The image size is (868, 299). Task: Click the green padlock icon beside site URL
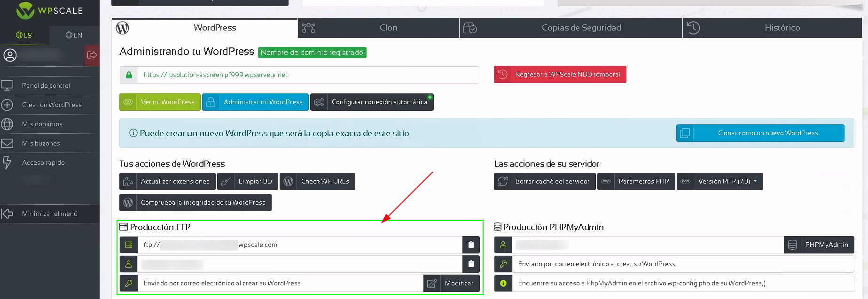tap(129, 75)
